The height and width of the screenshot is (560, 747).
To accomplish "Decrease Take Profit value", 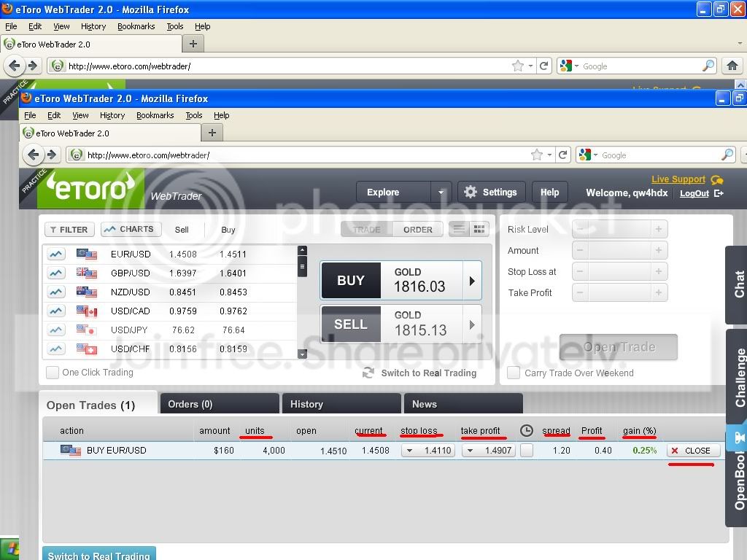I will 580,292.
